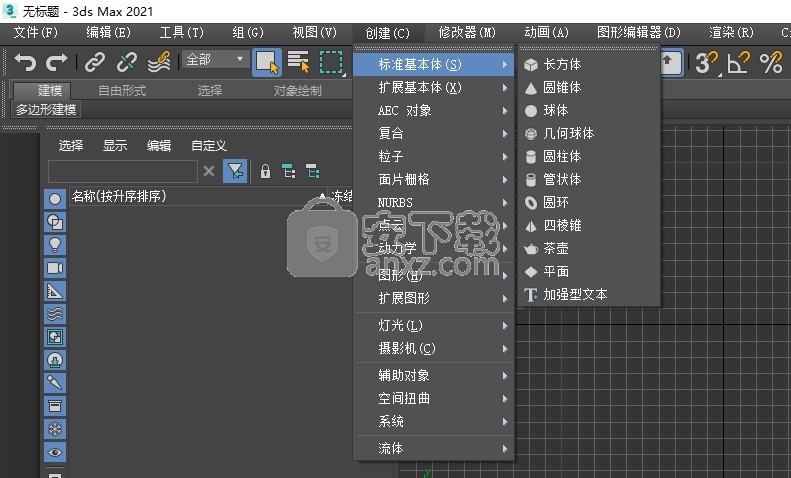The image size is (791, 478).
Task: Expand 面片栅格 submenu
Action: [433, 180]
